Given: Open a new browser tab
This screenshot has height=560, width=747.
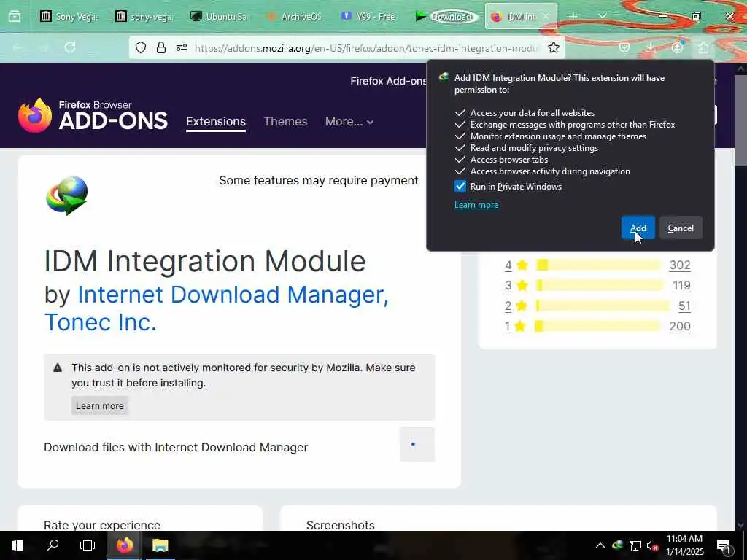Looking at the screenshot, I should pos(573,16).
